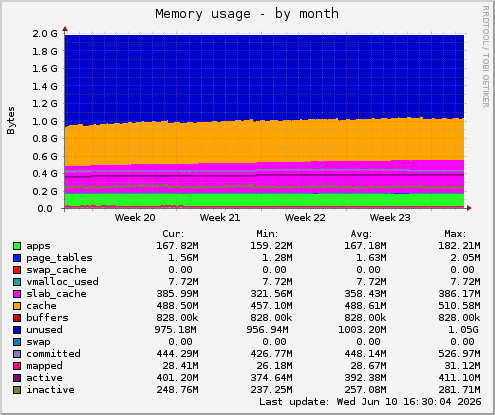Click committed maximum value 526.97M
495x415 pixels.
459,354
